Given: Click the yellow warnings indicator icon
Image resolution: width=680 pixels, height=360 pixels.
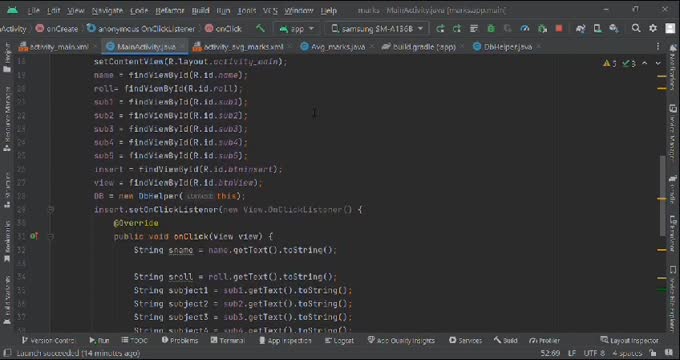Looking at the screenshot, I should tap(607, 64).
